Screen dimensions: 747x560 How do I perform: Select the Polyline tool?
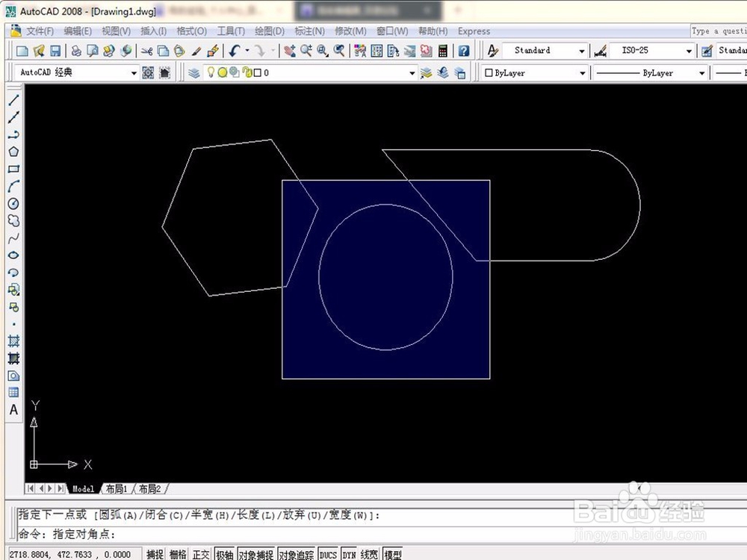pyautogui.click(x=13, y=134)
